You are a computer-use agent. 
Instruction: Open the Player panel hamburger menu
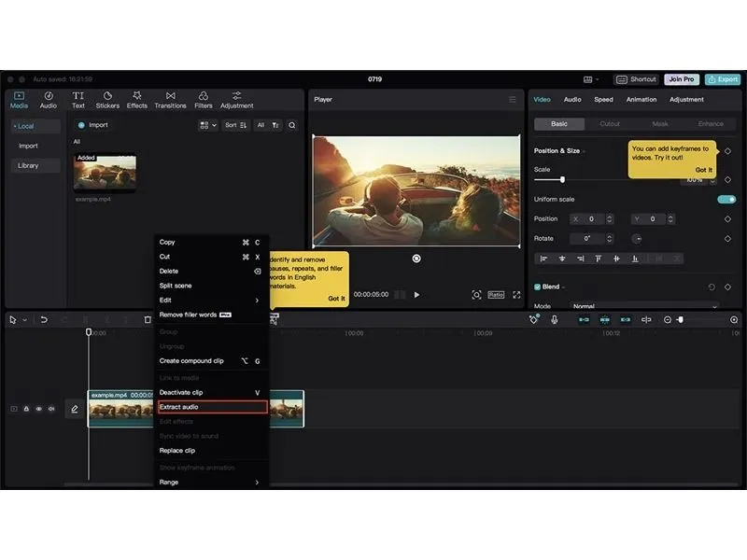[512, 100]
